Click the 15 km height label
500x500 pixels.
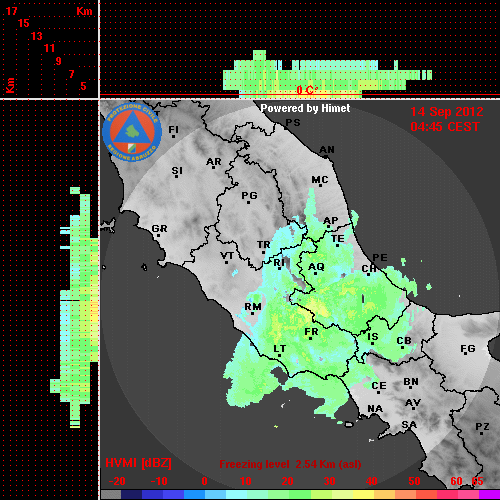(x=24, y=23)
